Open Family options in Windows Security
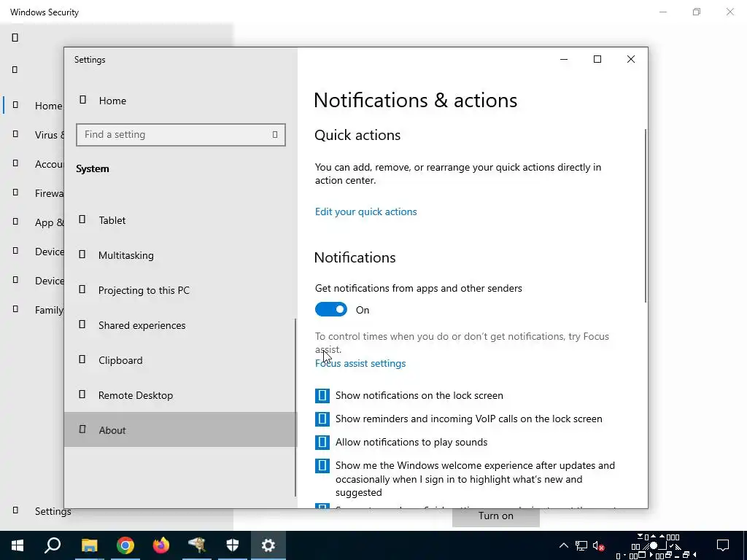 pyautogui.click(x=49, y=310)
